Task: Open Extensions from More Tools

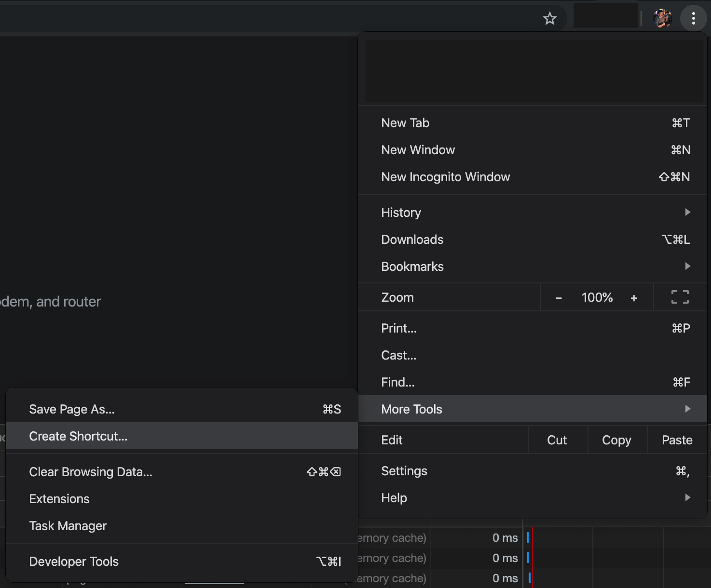Action: pyautogui.click(x=182, y=499)
